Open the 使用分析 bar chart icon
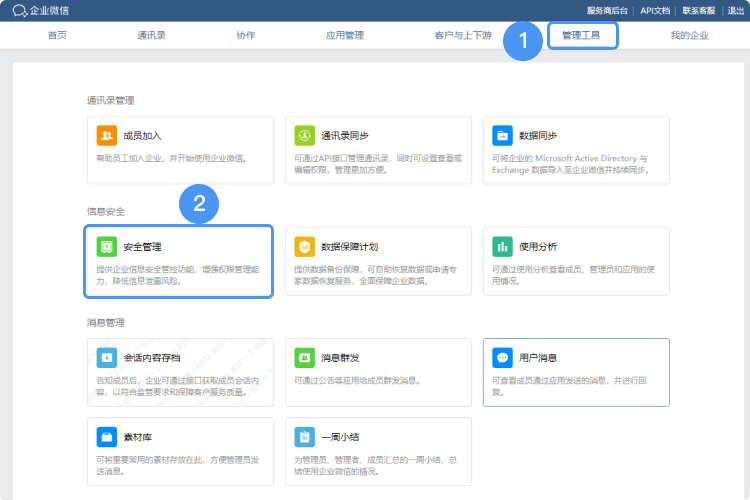This screenshot has width=750, height=500. pyautogui.click(x=502, y=246)
